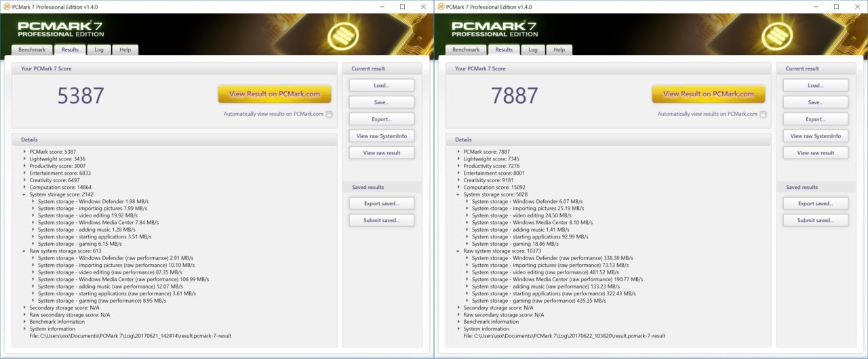Click Secondary storage score: N/A in left window
Image resolution: width=868 pixels, height=359 pixels.
(x=65, y=308)
